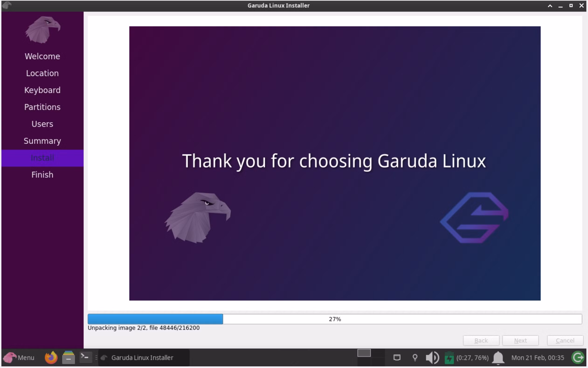Open the file manager from the taskbar

68,358
